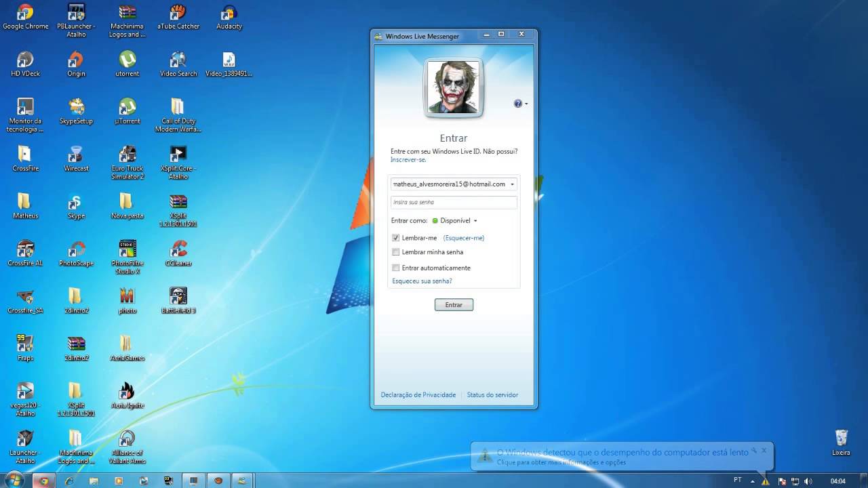Click the HD VDeck desktop icon

click(x=25, y=65)
